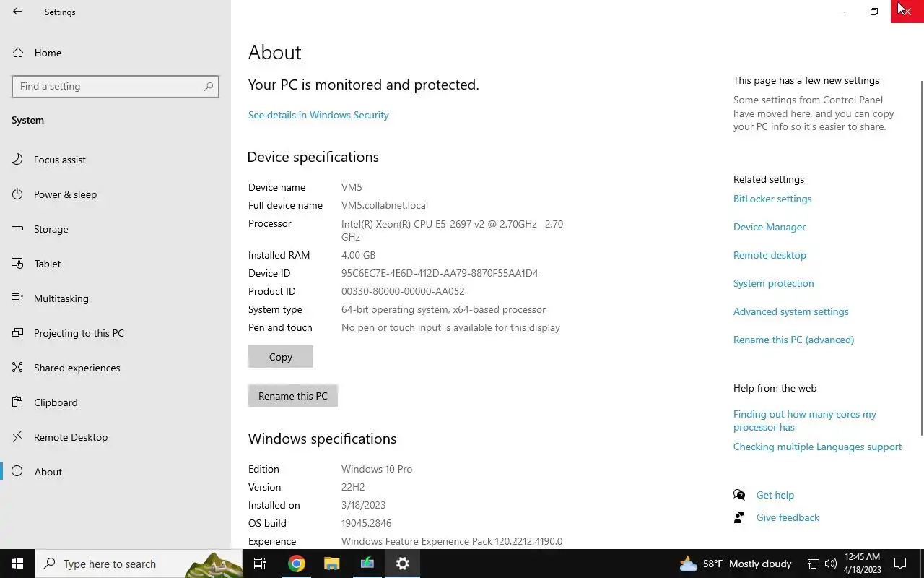The image size is (924, 578).
Task: Select the Settings gear in taskbar
Action: (x=403, y=564)
